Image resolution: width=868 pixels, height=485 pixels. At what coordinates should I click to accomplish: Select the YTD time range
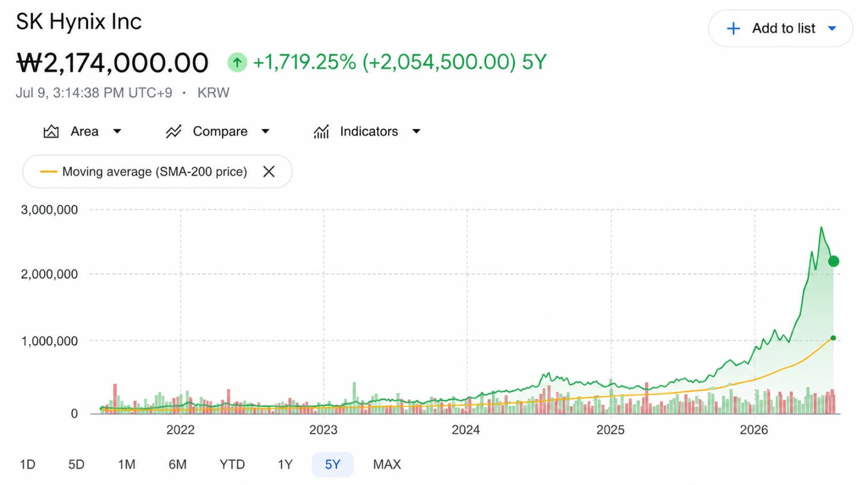point(232,464)
